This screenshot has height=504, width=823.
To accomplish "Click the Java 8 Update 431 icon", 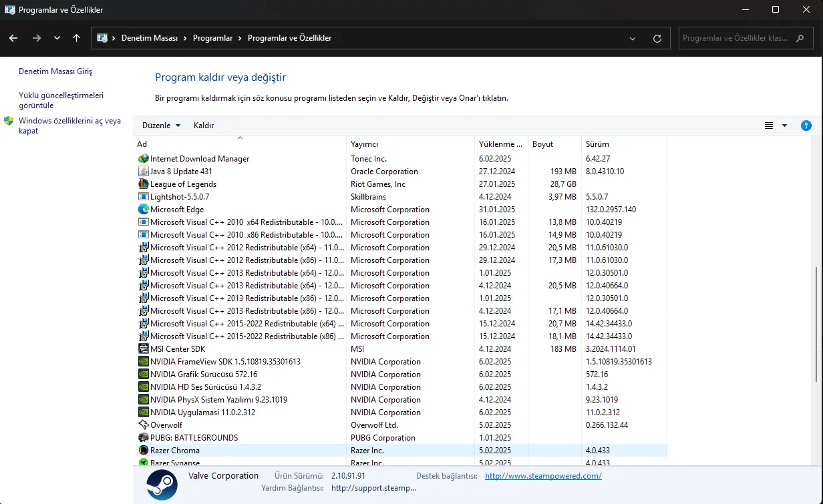I will [143, 172].
